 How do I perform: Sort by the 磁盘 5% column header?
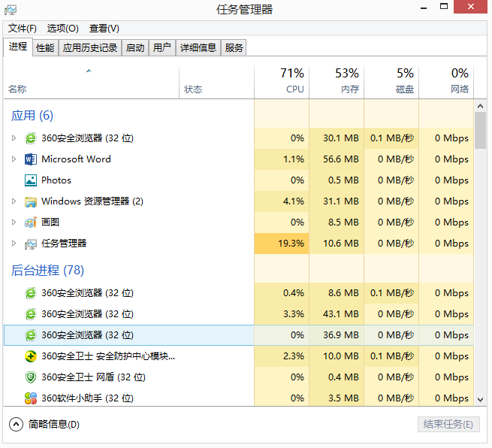[391, 82]
